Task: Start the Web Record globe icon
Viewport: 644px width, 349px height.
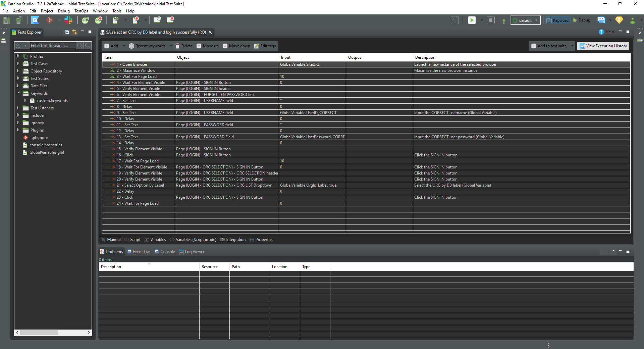Action: coord(99,20)
